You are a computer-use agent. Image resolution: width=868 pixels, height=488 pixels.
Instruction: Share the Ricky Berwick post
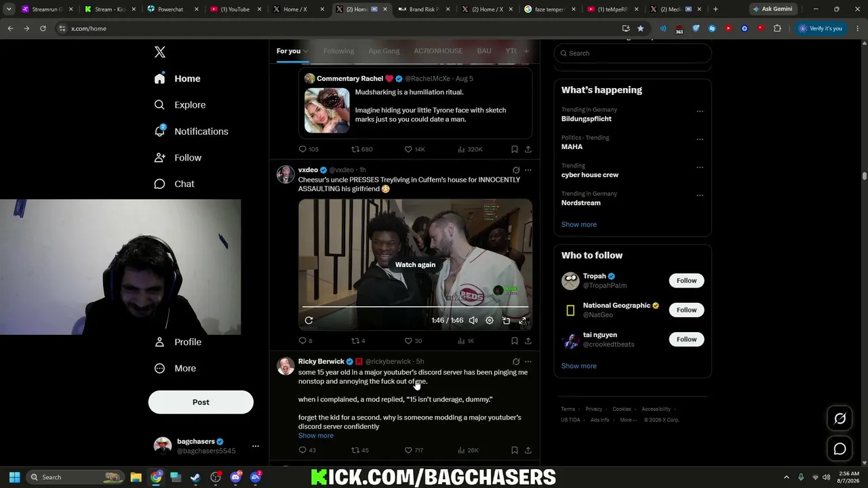click(x=528, y=450)
